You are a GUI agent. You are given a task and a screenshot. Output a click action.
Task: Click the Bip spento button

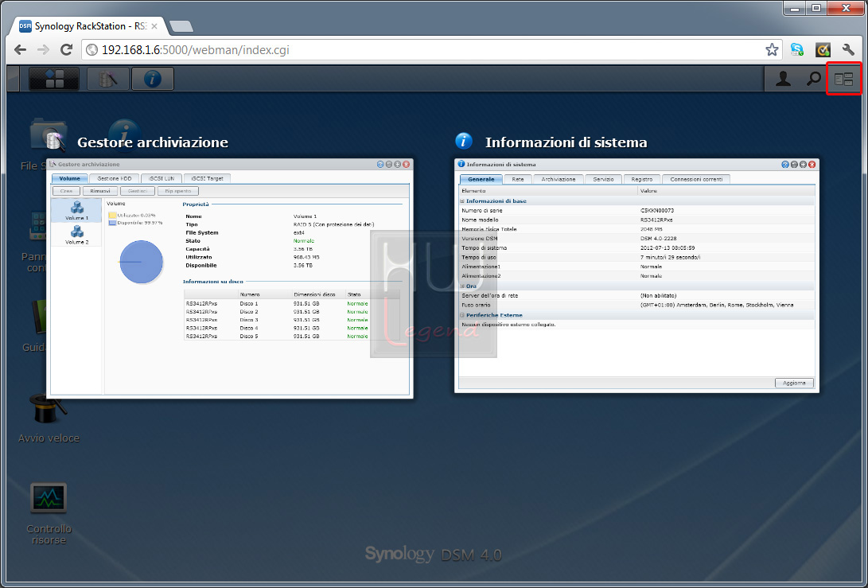(x=177, y=191)
